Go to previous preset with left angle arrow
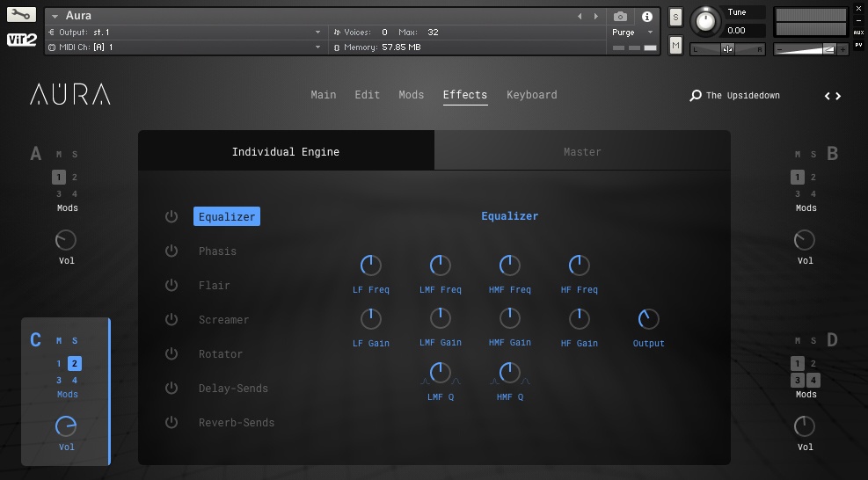The image size is (868, 480). [828, 96]
